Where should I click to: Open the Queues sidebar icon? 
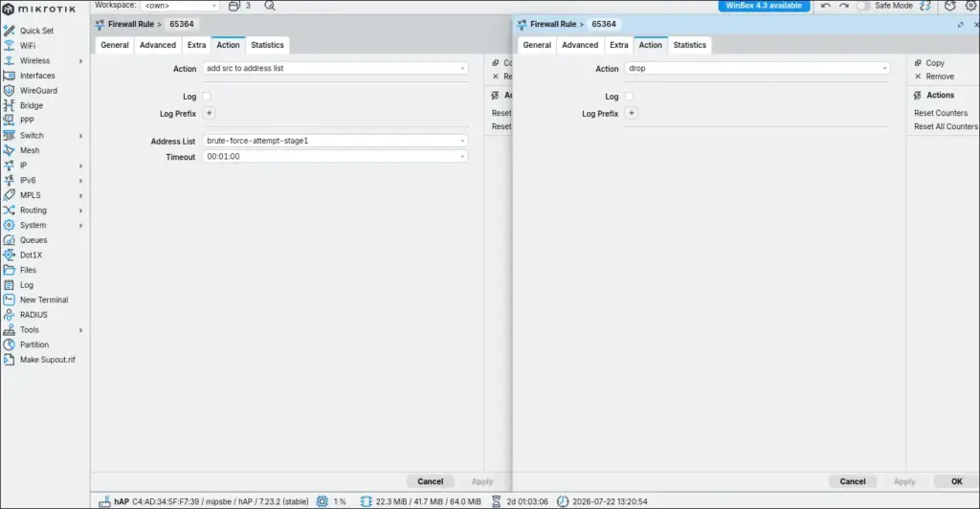(10, 240)
